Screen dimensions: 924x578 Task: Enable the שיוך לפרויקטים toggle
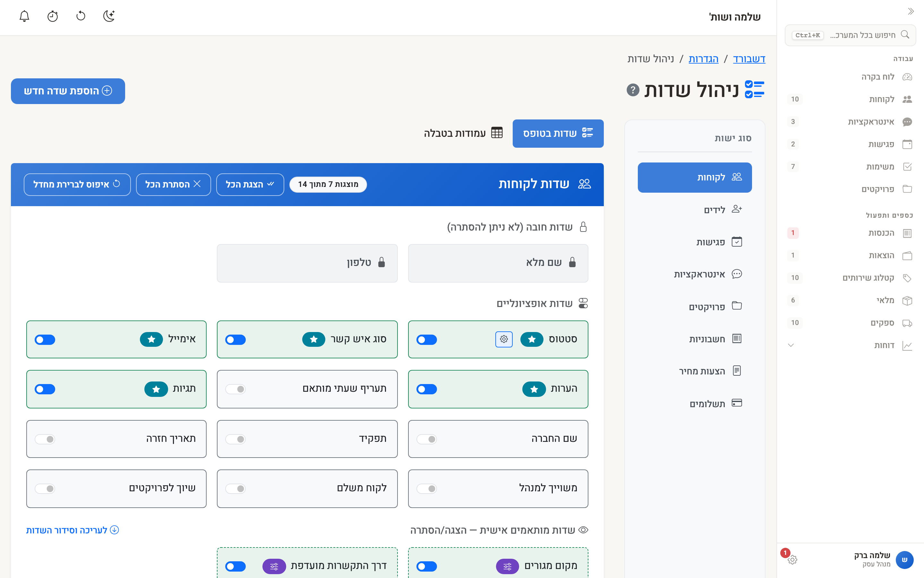pyautogui.click(x=45, y=488)
